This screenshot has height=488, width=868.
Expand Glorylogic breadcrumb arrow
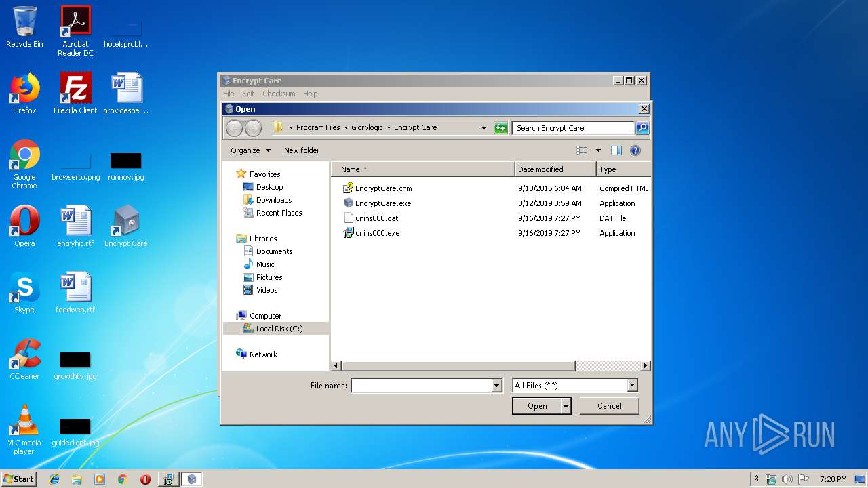389,127
